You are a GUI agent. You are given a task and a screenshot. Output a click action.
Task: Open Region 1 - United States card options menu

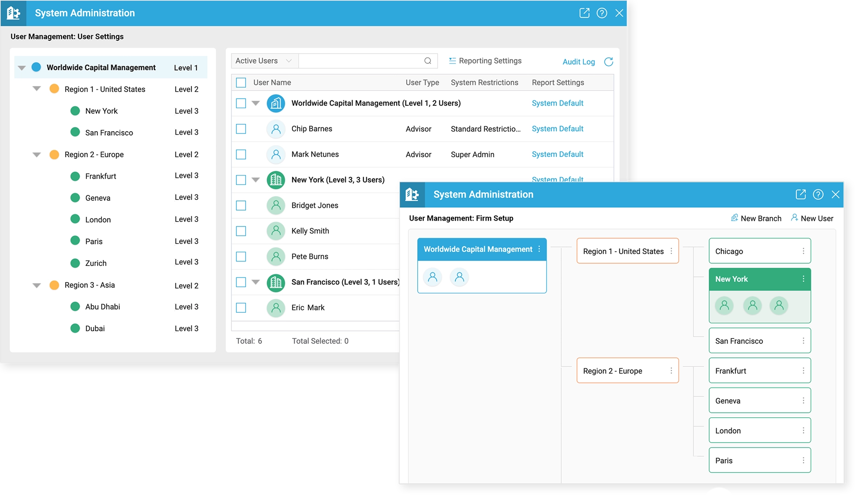(671, 251)
